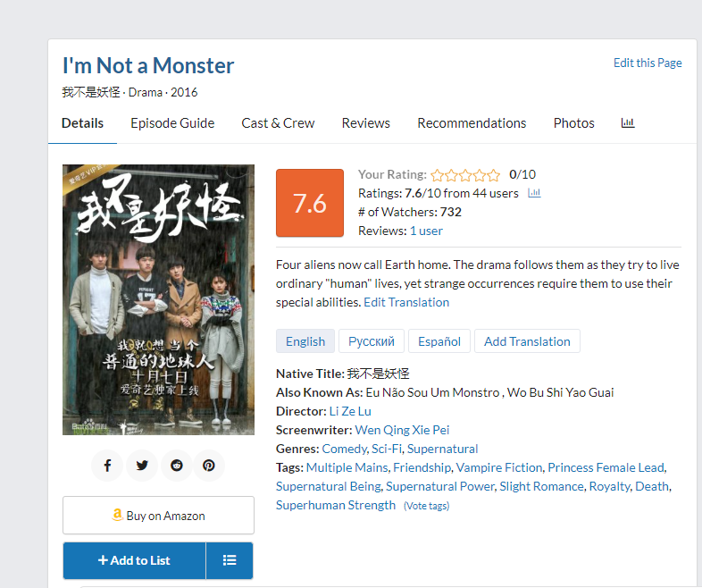Screen dimensions: 702x588
Task: Click the Add to List button
Action: click(134, 560)
